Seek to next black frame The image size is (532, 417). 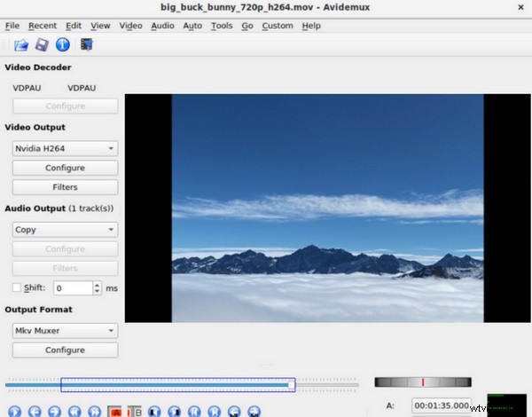coord(175,412)
